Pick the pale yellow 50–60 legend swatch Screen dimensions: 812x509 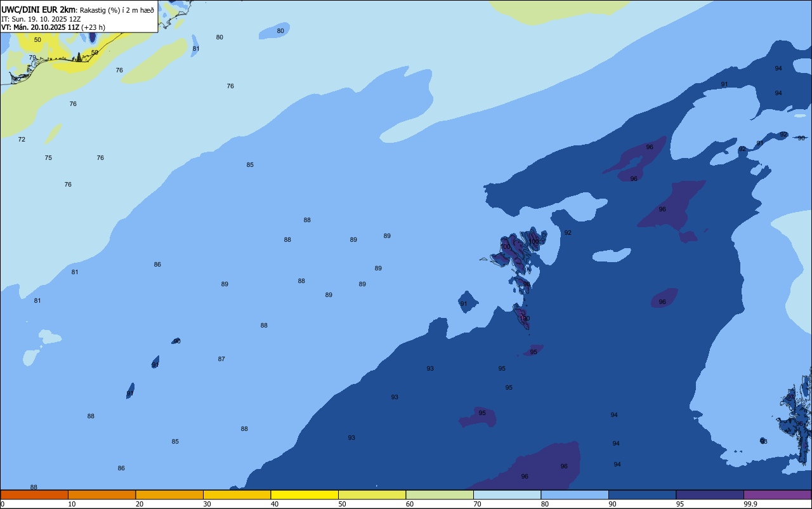coord(372,494)
